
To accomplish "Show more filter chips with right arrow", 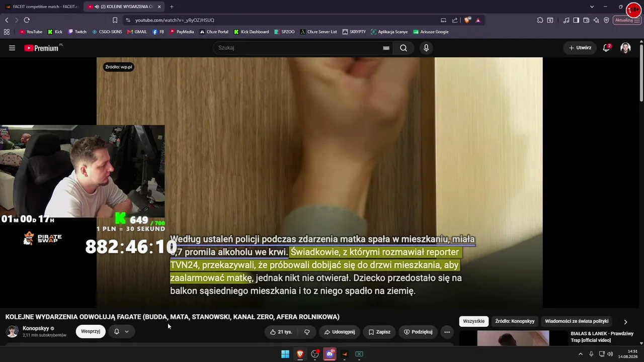I will [x=625, y=322].
